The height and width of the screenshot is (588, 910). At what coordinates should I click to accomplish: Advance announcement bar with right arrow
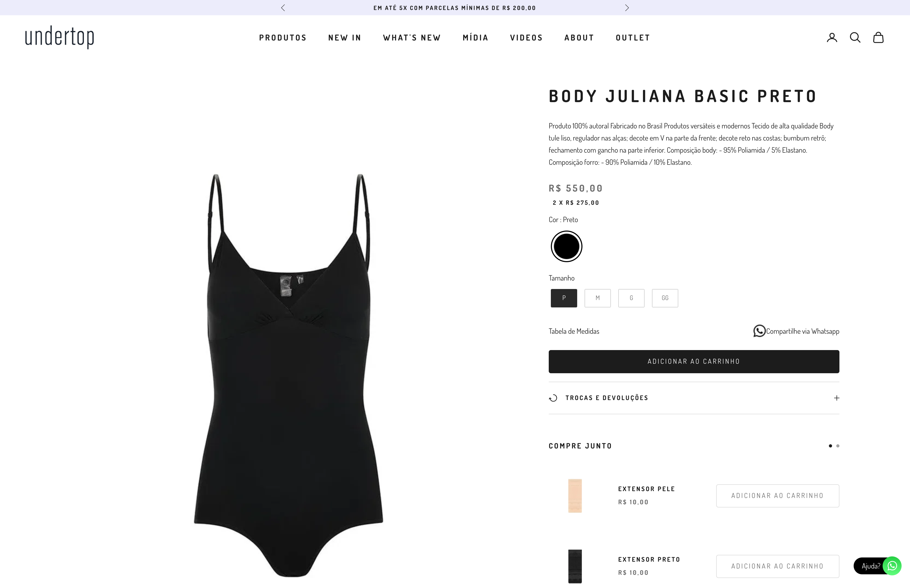627,8
